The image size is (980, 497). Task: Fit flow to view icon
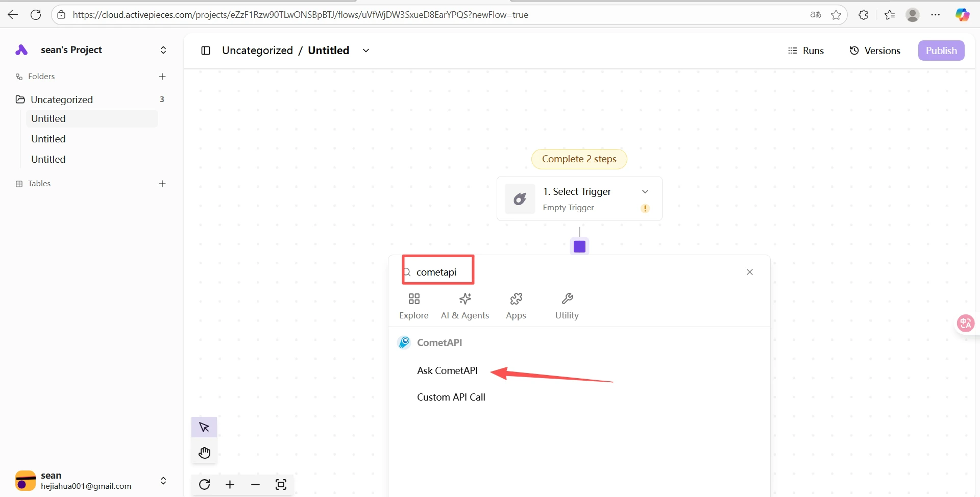[x=281, y=484]
